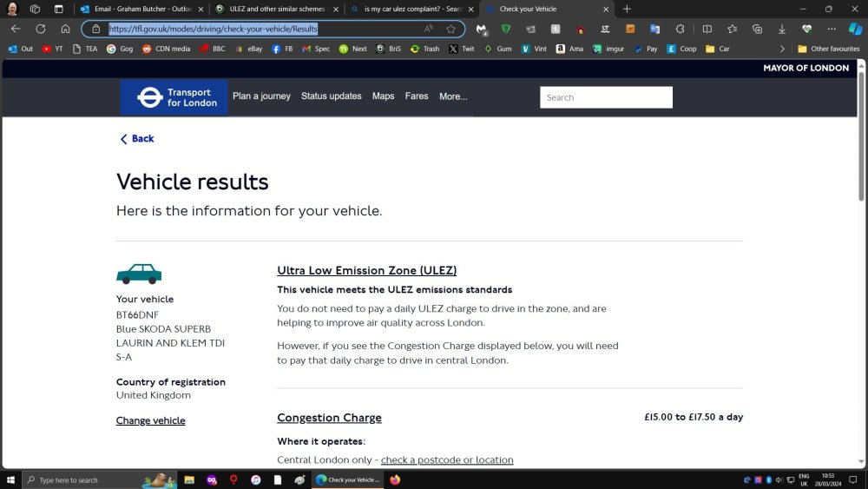Image resolution: width=868 pixels, height=489 pixels.
Task: Open Settings and more ellipsis menu
Action: (832, 29)
